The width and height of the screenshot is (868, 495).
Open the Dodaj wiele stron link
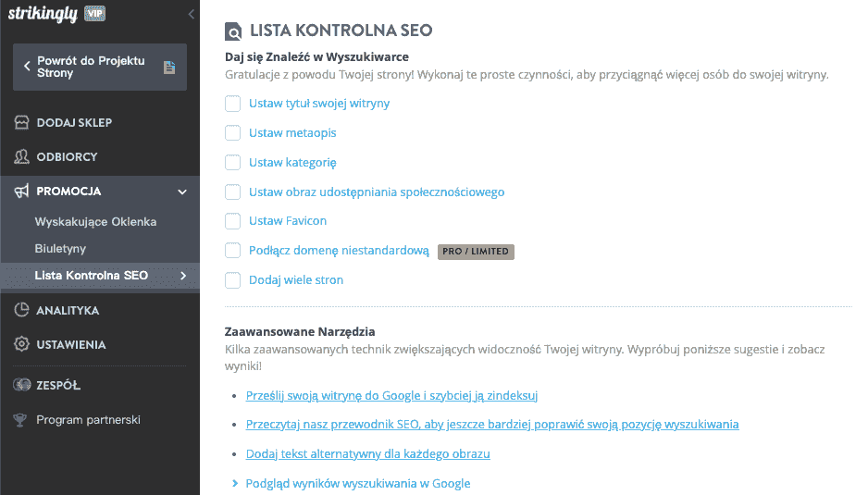(x=295, y=280)
